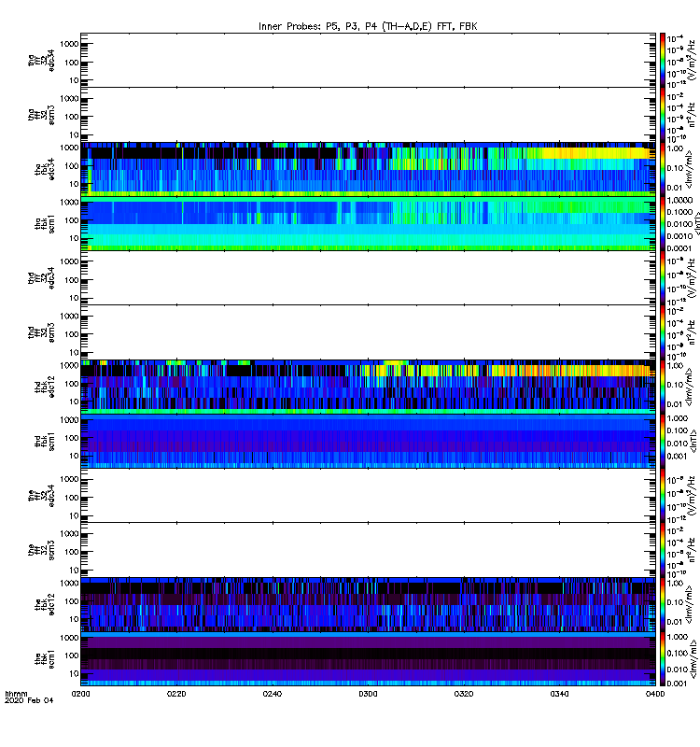Click the color bar beside tha fbk edc34 panel

click(x=663, y=169)
